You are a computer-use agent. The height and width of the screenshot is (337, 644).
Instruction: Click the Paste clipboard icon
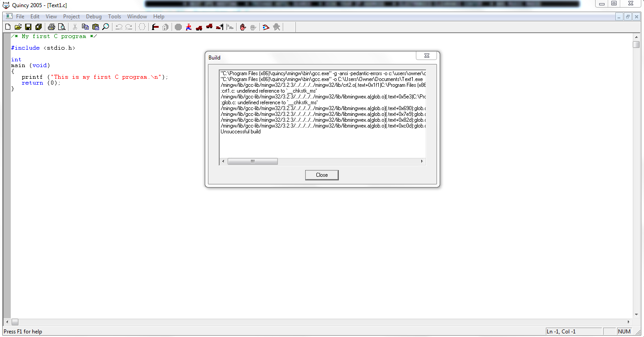point(95,27)
